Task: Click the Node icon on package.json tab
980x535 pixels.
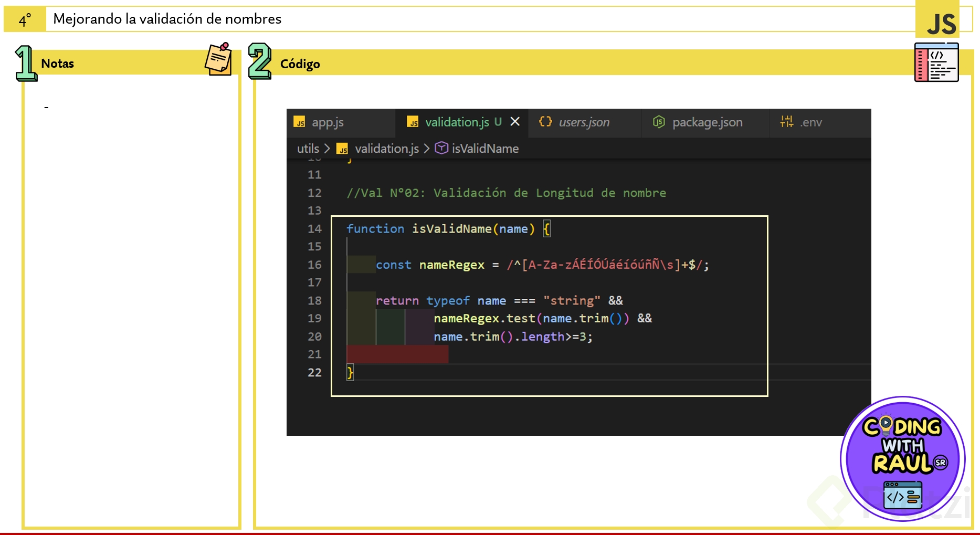Action: (x=659, y=122)
